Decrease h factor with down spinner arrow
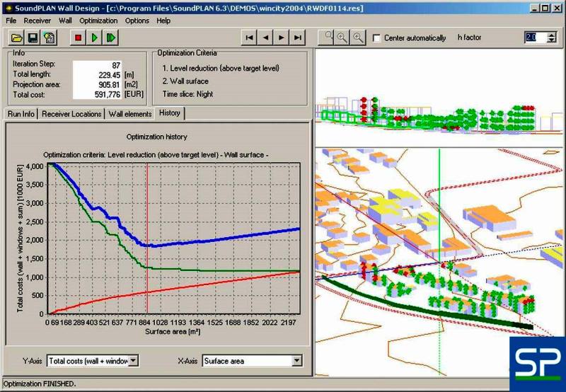The image size is (566, 392). coord(552,40)
